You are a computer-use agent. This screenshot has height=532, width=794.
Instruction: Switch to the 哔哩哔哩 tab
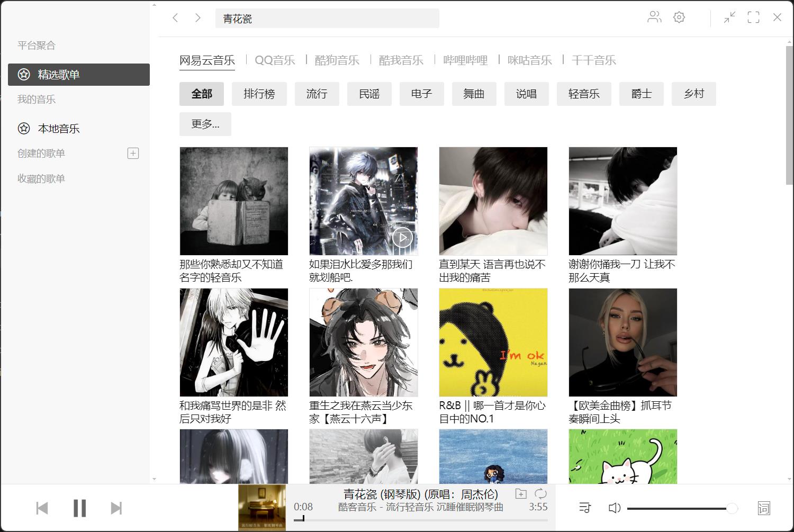[x=465, y=60]
